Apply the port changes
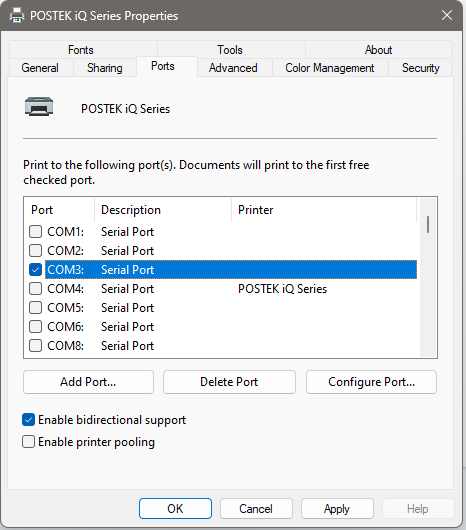Screen dimensions: 466x530 click(x=337, y=508)
